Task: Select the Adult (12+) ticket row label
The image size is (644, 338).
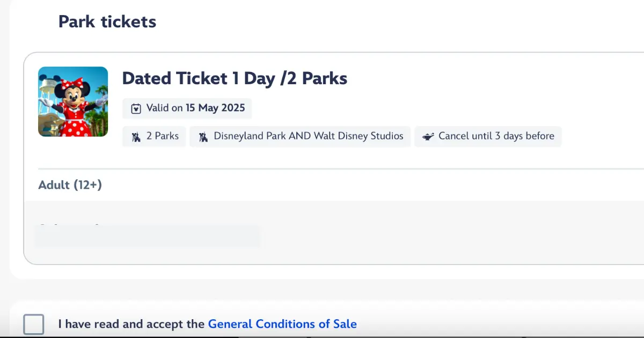Action: (70, 185)
